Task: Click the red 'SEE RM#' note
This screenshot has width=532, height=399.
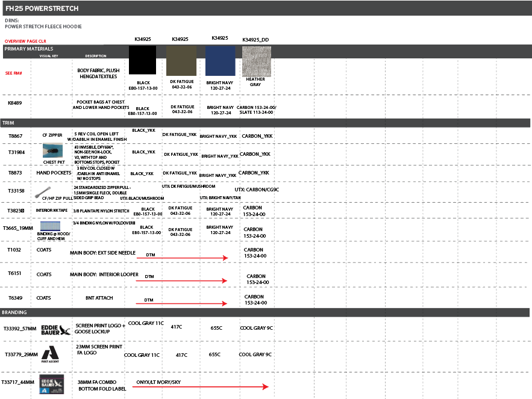Action: [14, 73]
